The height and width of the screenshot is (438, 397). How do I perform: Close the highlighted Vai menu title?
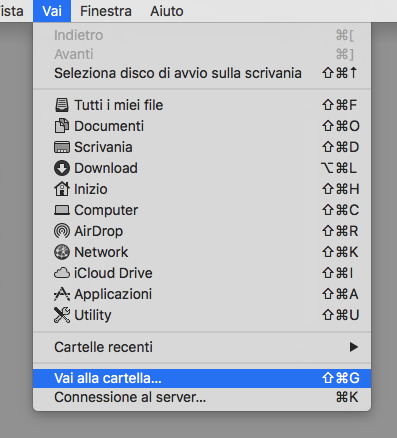tap(52, 11)
